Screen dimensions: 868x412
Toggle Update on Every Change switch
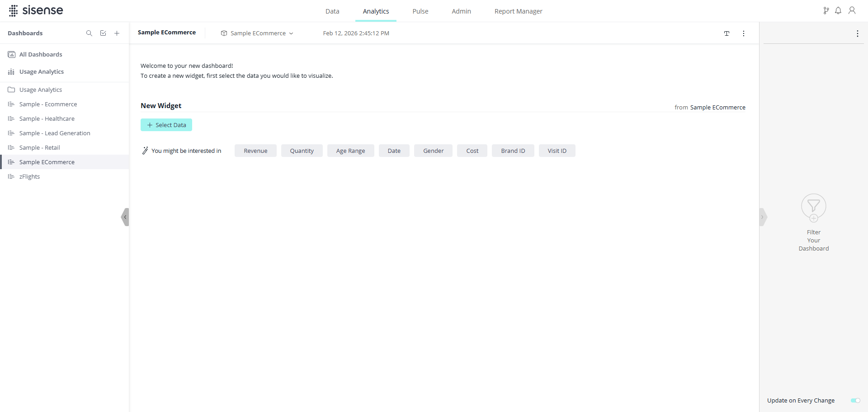[855, 401]
